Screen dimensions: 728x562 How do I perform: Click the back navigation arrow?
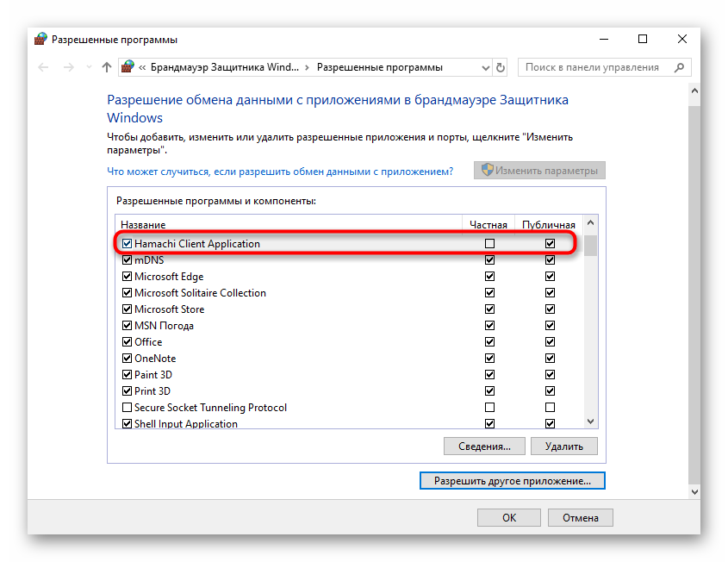[44, 67]
